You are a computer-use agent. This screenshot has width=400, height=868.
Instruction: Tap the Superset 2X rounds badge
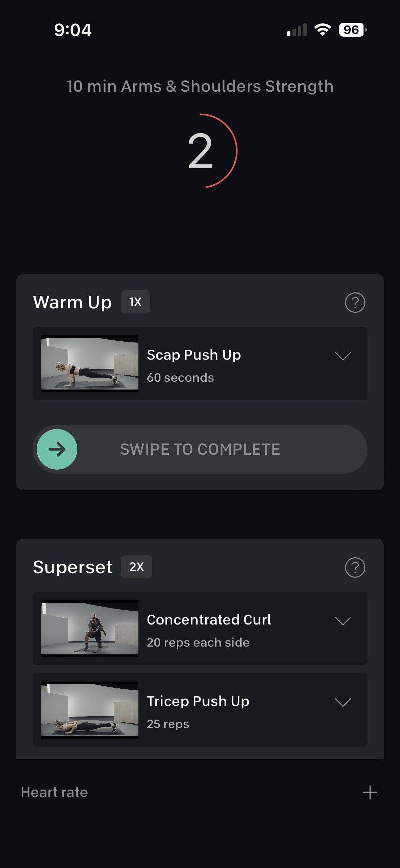[136, 567]
